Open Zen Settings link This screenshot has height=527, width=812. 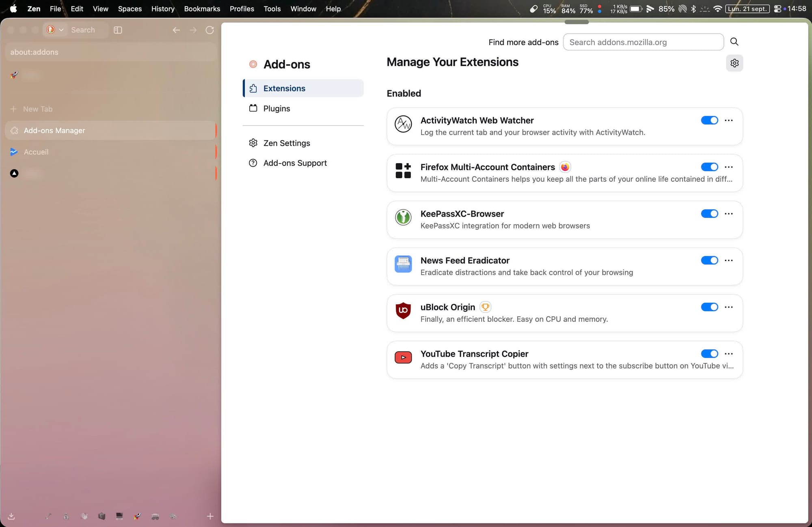click(303, 143)
